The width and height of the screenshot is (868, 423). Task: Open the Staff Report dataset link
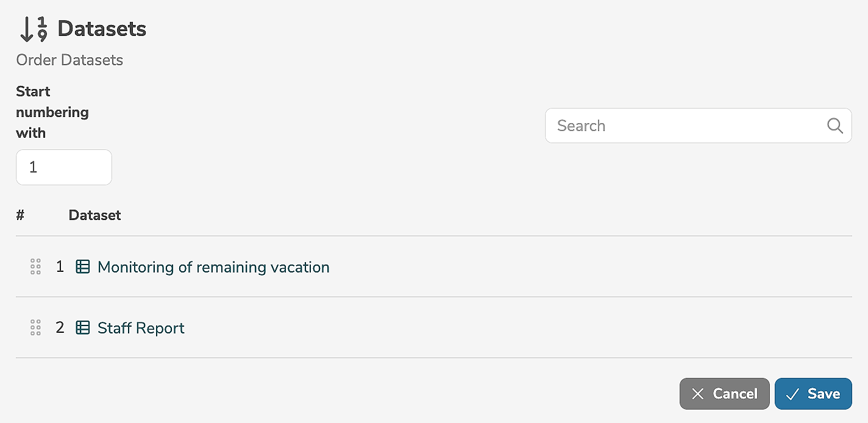click(141, 328)
